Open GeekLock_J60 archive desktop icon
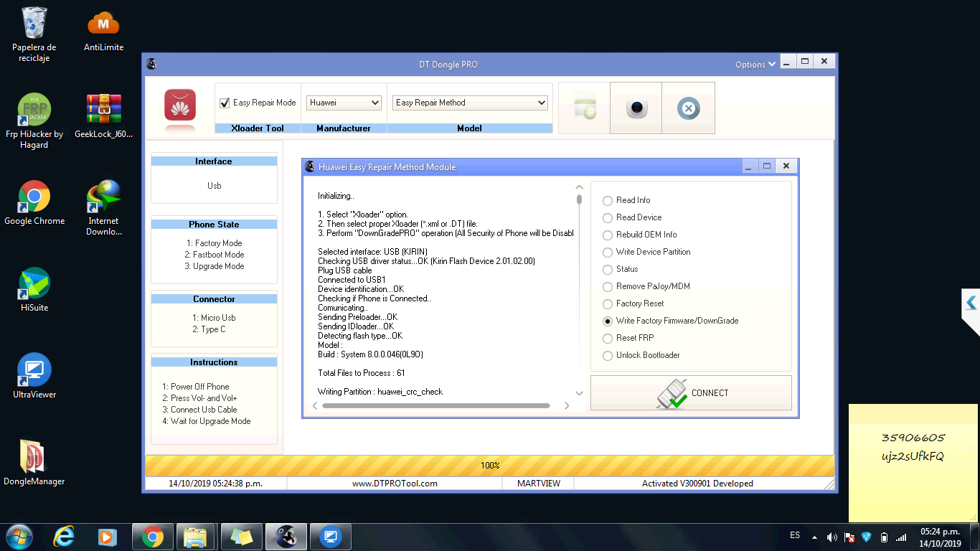 pos(103,116)
